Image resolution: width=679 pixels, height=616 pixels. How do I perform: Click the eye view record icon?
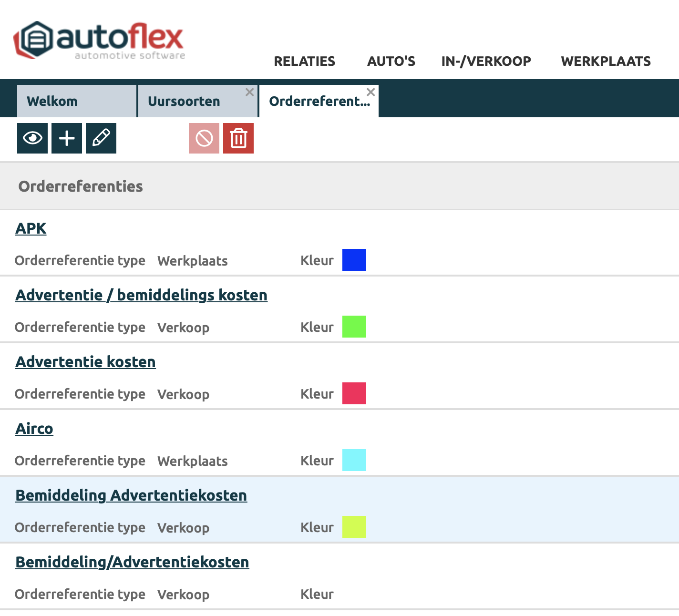coord(32,138)
